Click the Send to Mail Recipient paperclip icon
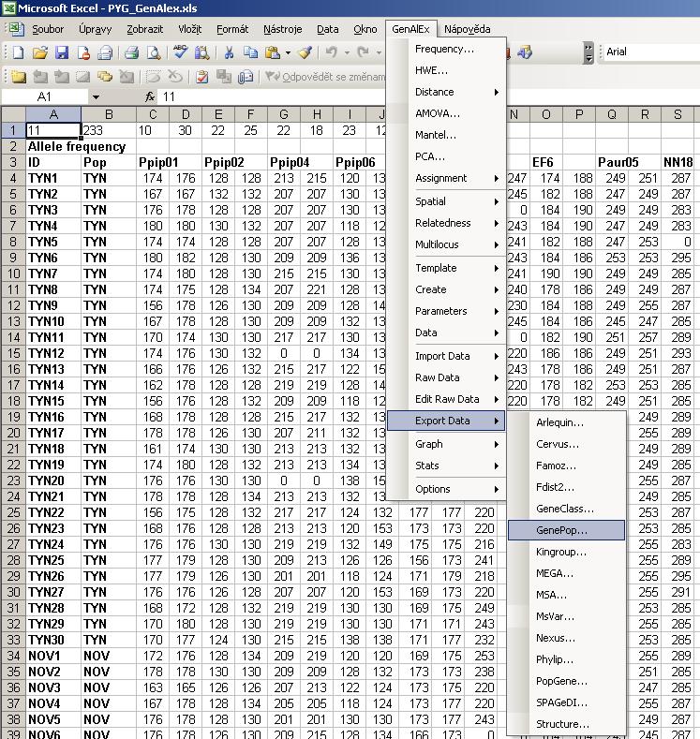 point(246,77)
